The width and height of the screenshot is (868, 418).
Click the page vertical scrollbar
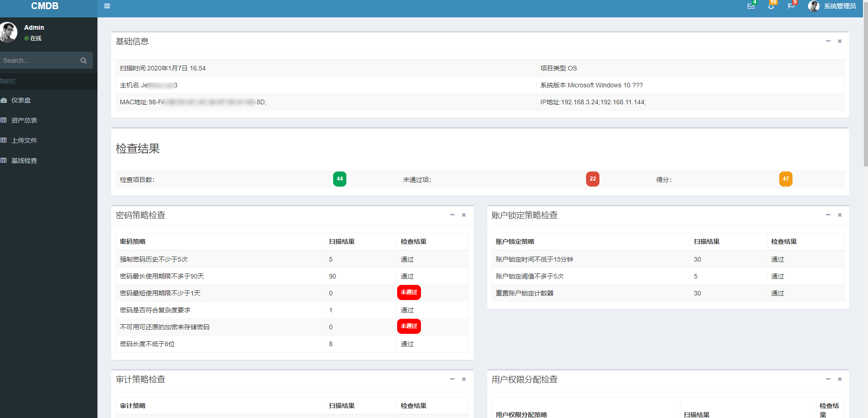click(x=865, y=83)
